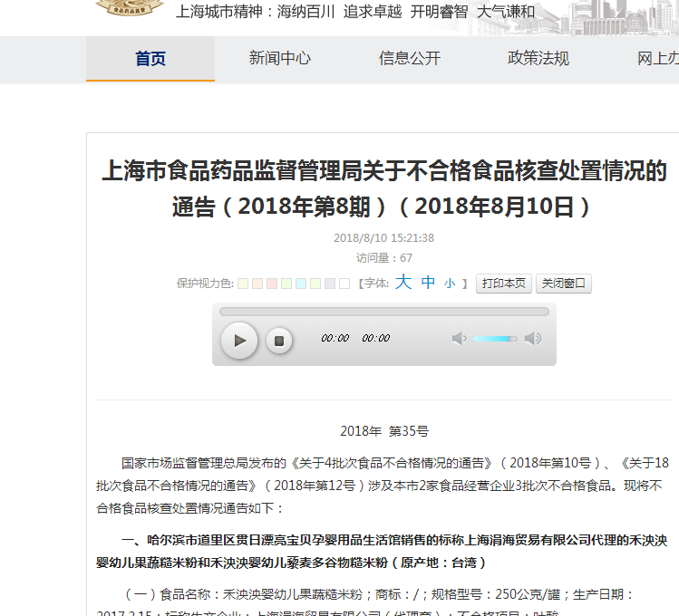The height and width of the screenshot is (616, 679).
Task: Set font size to small 小
Action: click(450, 284)
